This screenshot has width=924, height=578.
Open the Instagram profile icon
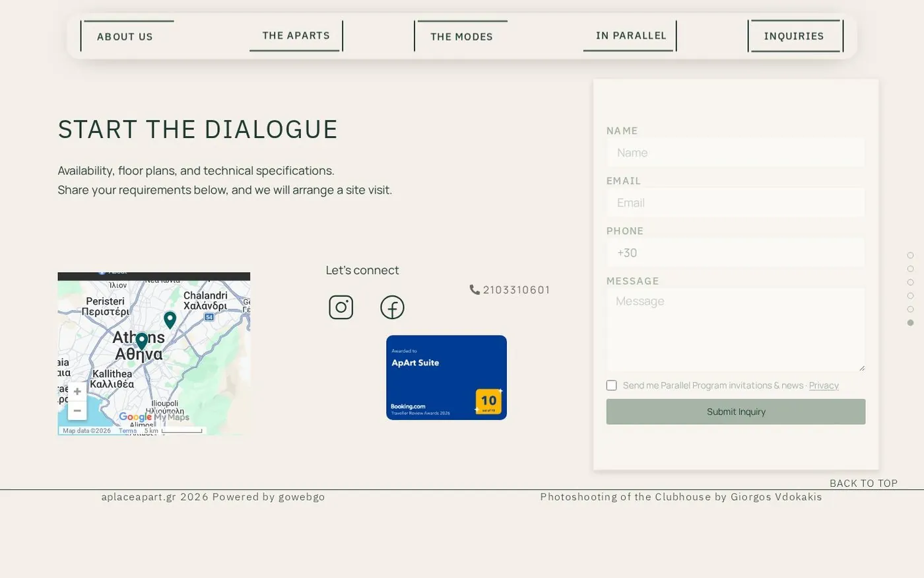[341, 307]
